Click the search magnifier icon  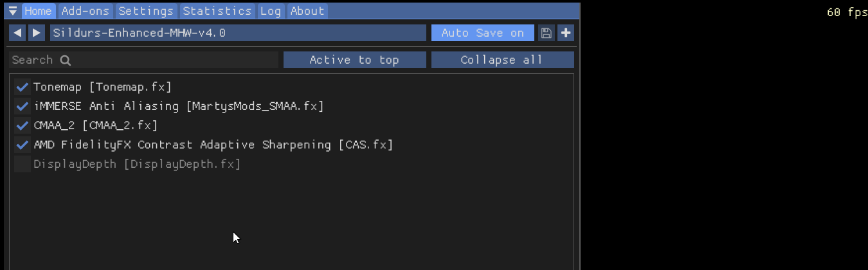(x=65, y=60)
